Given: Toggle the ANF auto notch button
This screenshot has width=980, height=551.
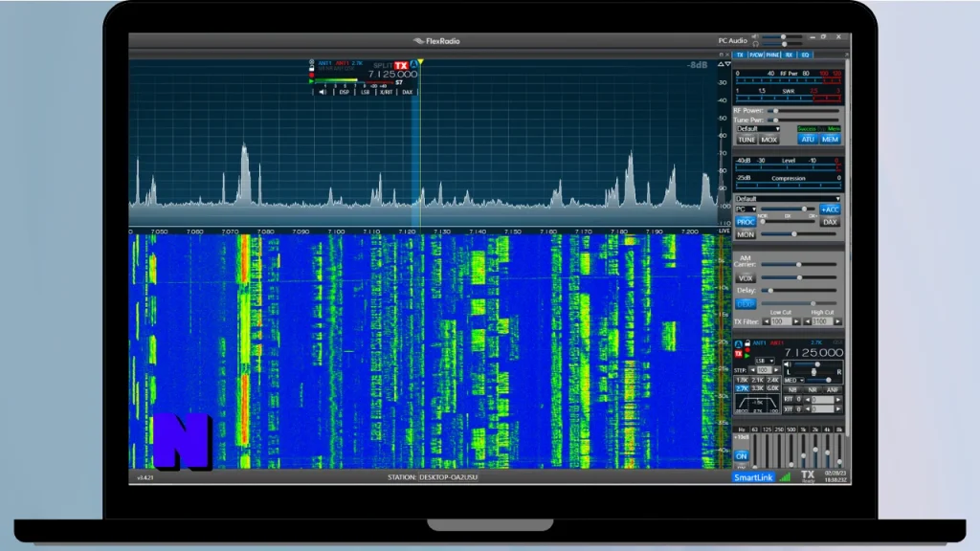Looking at the screenshot, I should point(833,390).
